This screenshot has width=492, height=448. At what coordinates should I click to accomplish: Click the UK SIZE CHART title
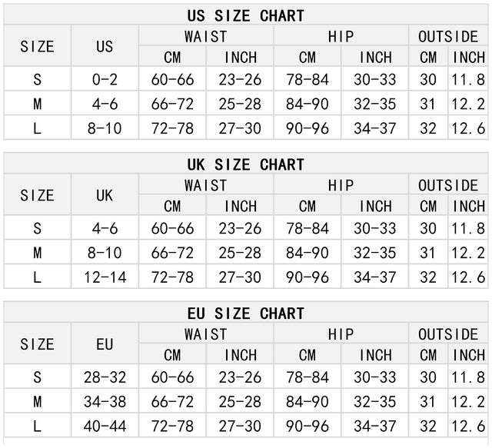click(246, 164)
